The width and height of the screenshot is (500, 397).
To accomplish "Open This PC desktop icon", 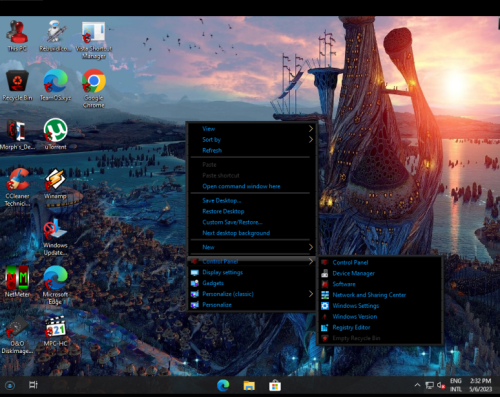I will (17, 36).
